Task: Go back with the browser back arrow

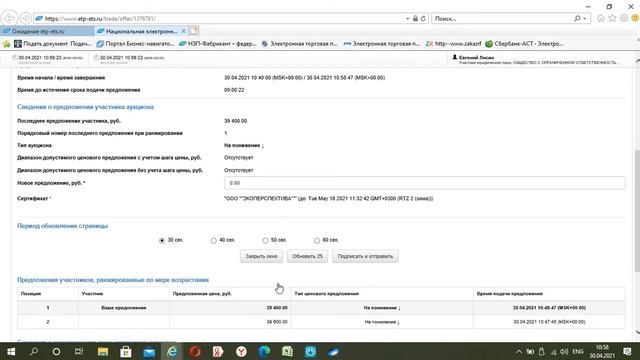Action: pos(9,18)
